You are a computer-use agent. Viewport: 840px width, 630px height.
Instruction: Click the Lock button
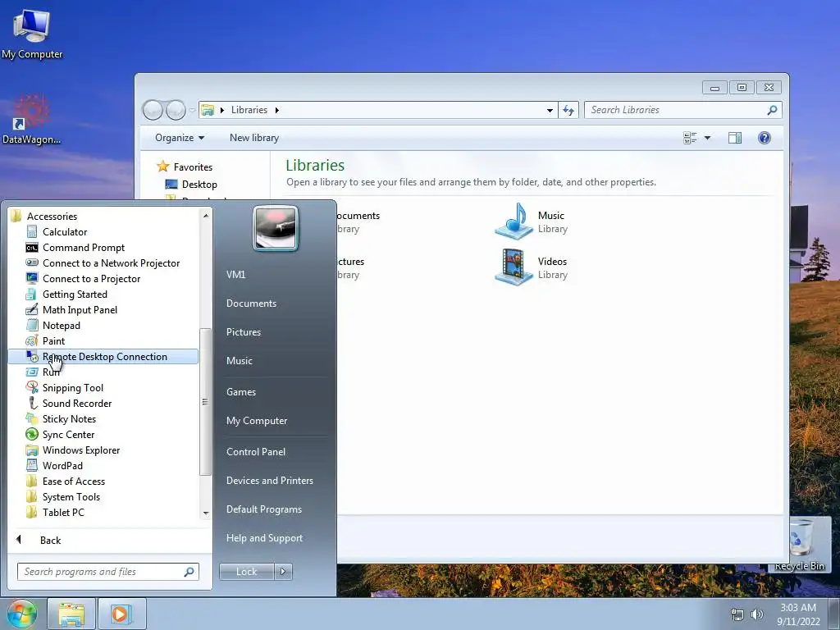click(x=246, y=572)
